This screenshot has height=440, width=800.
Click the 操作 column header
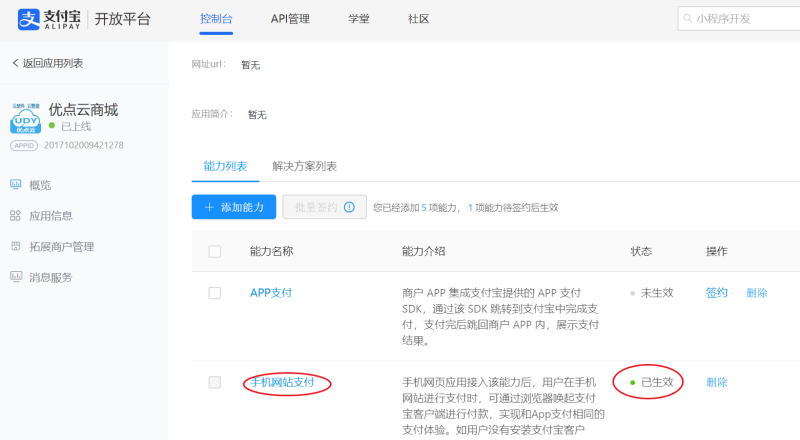click(716, 251)
